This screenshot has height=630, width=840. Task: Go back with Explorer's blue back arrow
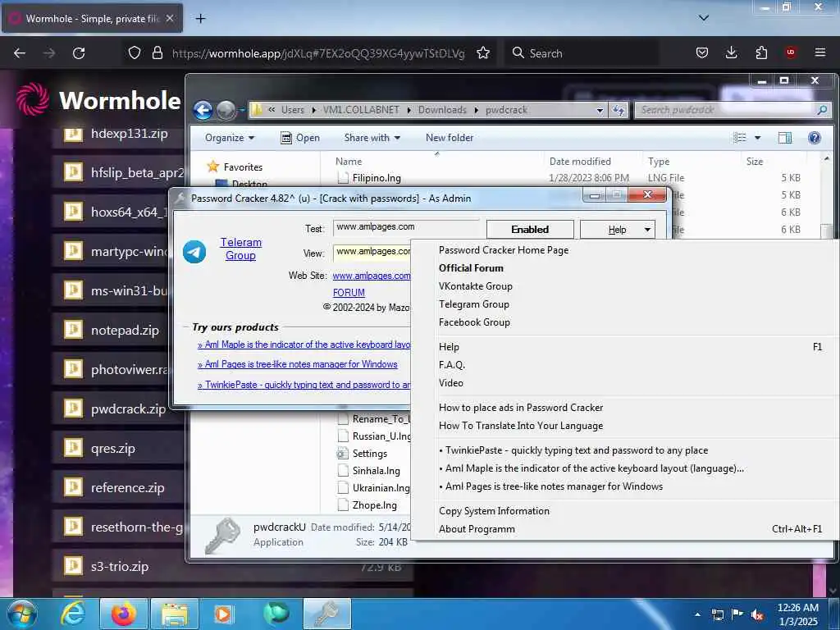(203, 111)
